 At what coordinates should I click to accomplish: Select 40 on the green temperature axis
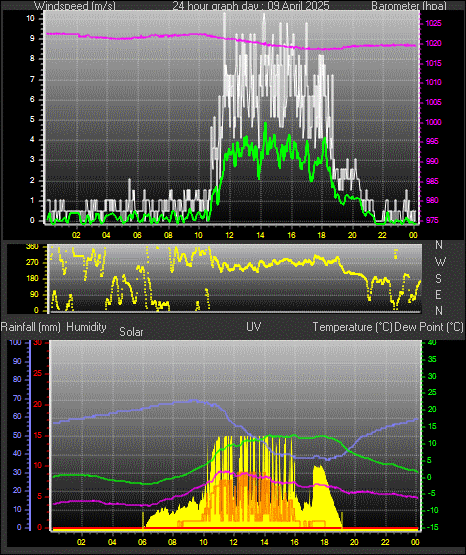click(x=432, y=343)
